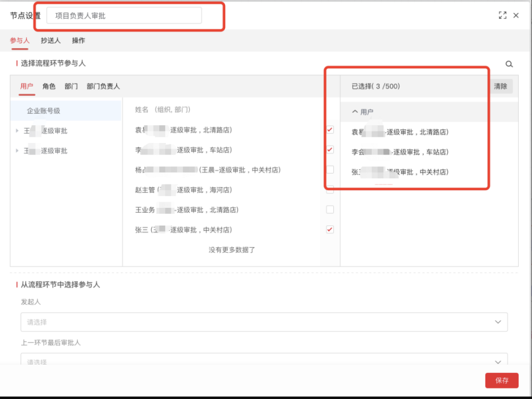Click the fullscreen expand icon
This screenshot has width=532, height=399.
pos(503,16)
